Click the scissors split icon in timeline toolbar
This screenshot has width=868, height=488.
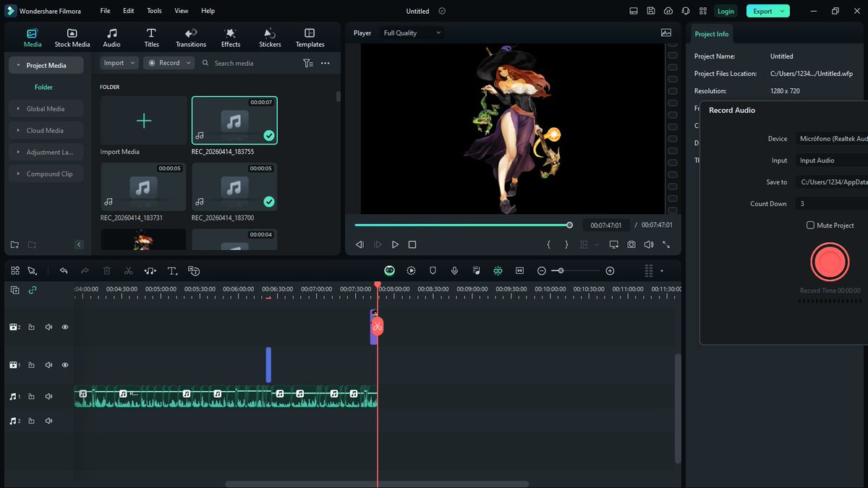(x=128, y=271)
